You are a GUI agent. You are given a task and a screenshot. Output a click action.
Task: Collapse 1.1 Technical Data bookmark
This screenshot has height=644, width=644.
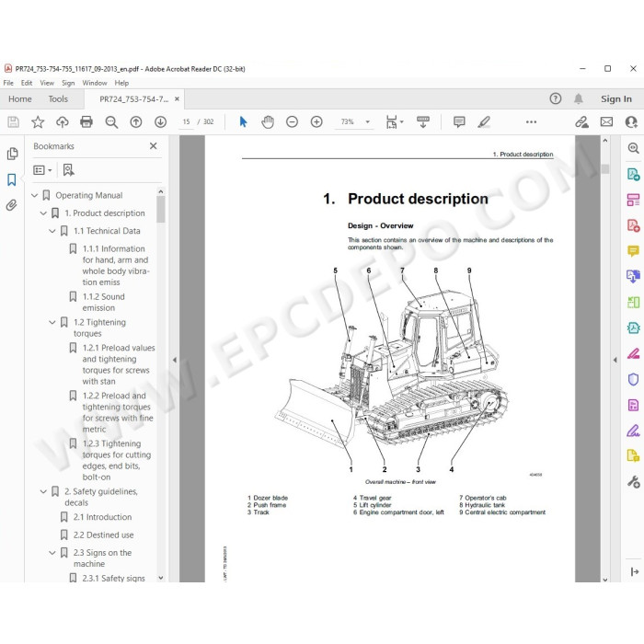coord(52,231)
